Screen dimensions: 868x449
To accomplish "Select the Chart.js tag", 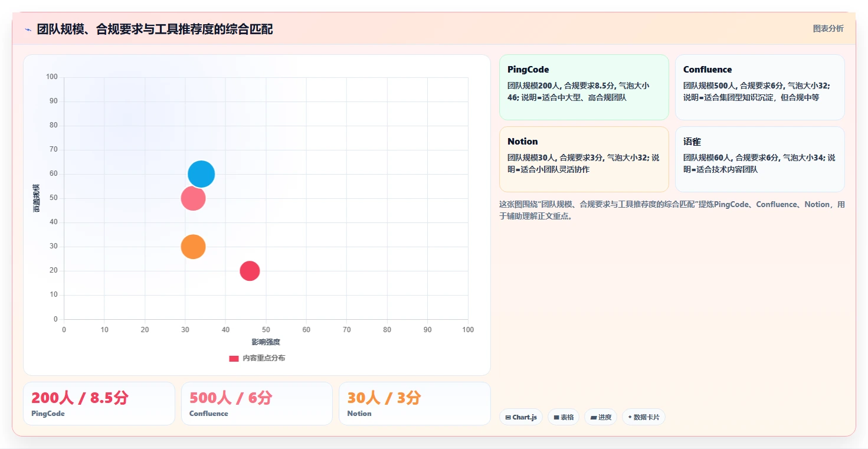I will tap(520, 417).
